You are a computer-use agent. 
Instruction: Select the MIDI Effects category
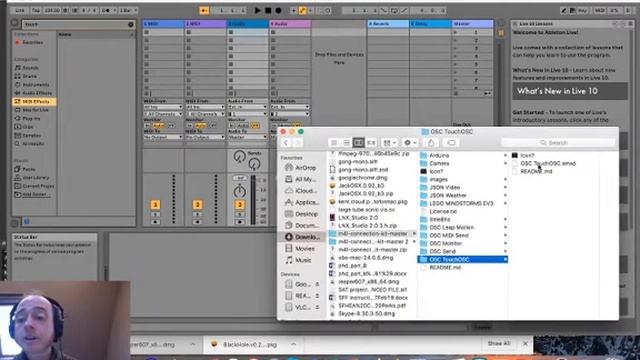point(35,102)
